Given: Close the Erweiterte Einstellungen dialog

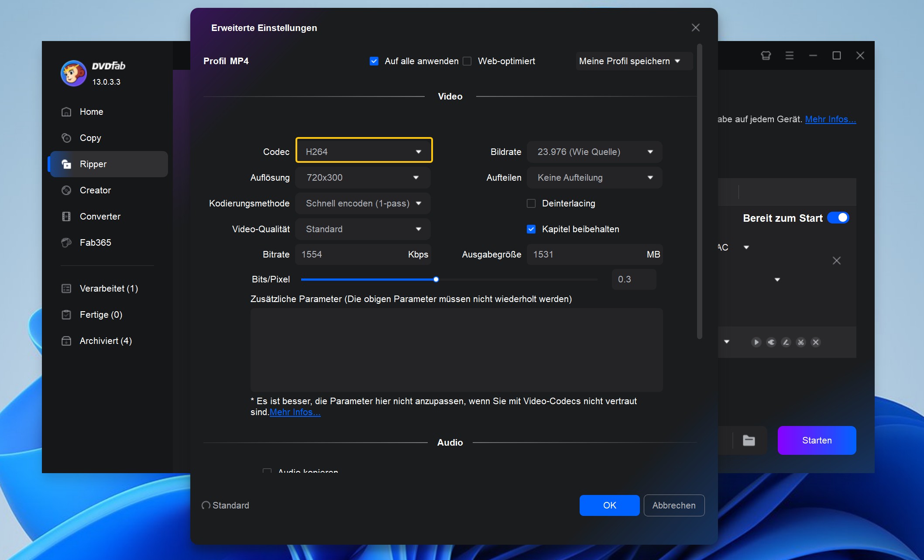Looking at the screenshot, I should (696, 27).
